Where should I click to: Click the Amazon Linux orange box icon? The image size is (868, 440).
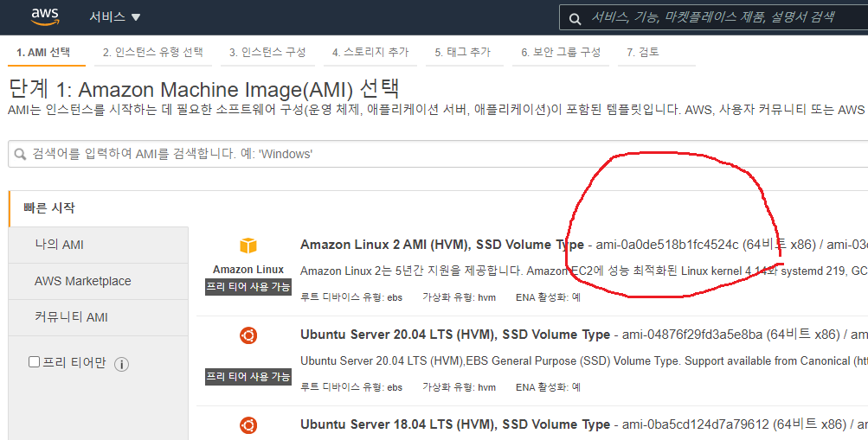click(x=248, y=246)
